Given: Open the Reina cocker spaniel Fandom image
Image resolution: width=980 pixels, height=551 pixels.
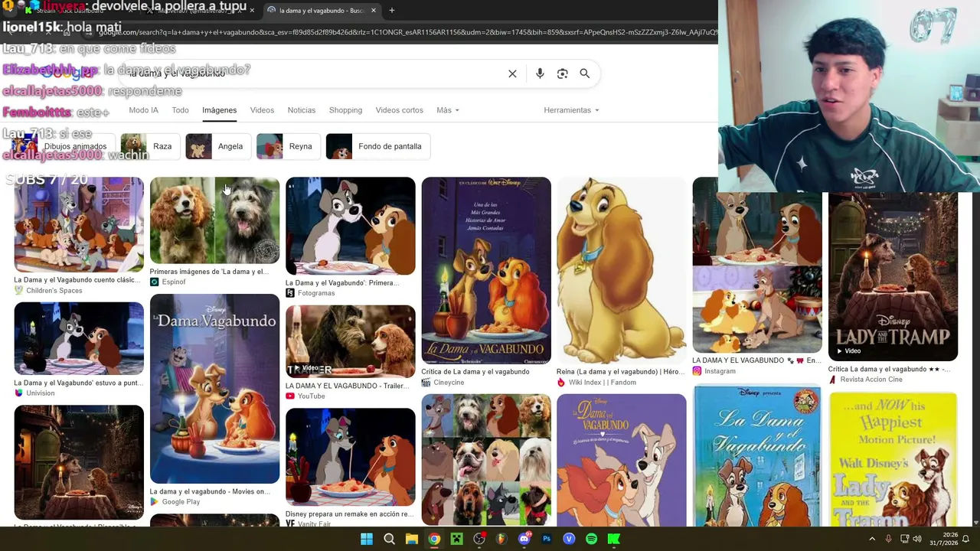Looking at the screenshot, I should coord(622,270).
